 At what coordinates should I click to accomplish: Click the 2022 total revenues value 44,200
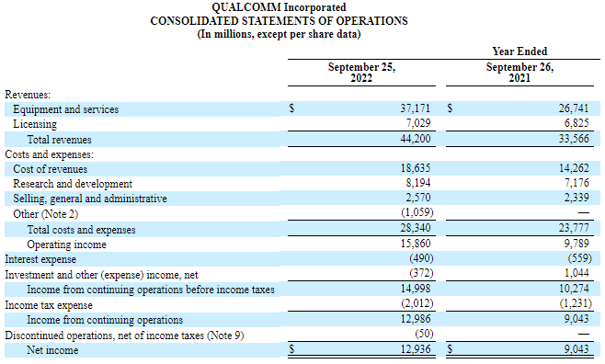tap(416, 139)
